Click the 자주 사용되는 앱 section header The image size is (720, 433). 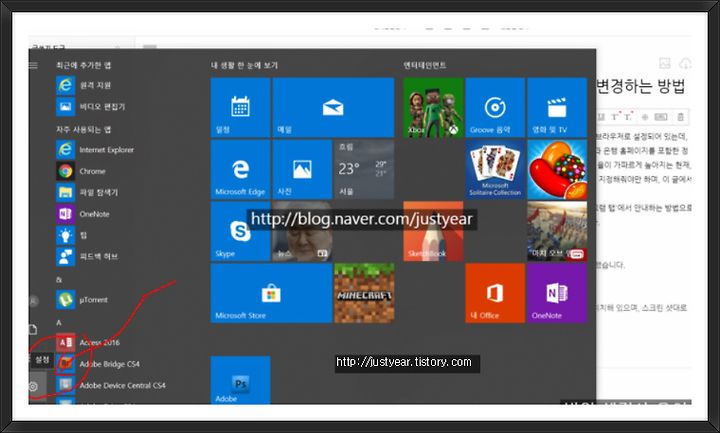click(x=84, y=129)
